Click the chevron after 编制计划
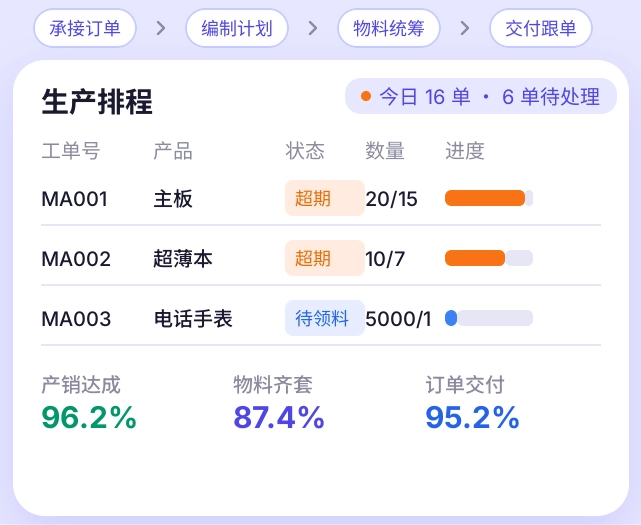 pyautogui.click(x=313, y=28)
